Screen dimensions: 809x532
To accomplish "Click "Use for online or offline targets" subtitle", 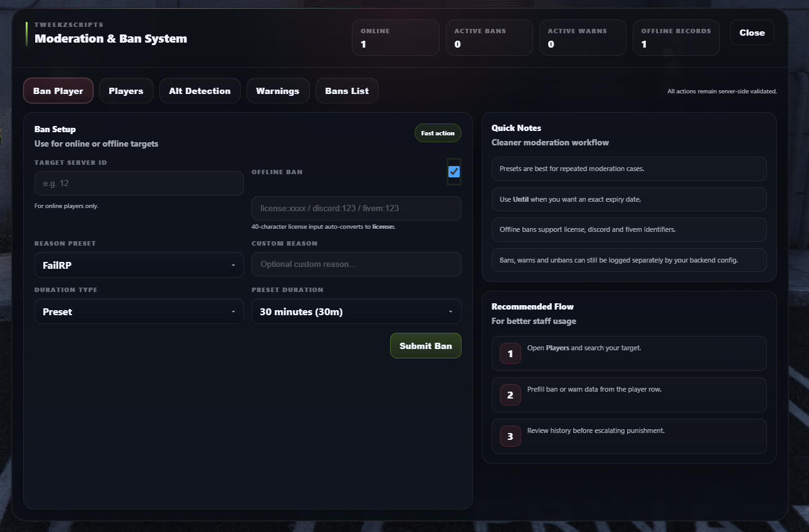I will point(97,143).
